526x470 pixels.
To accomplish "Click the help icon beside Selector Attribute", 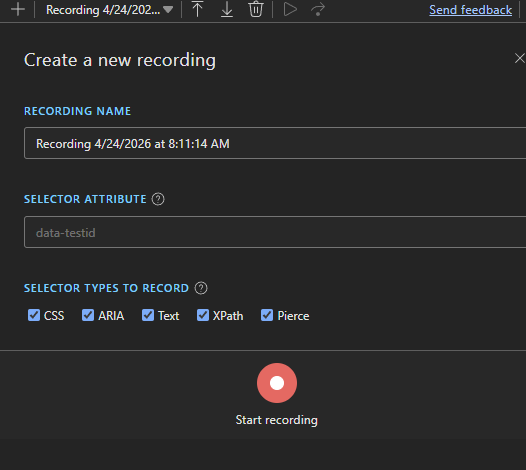I will [158, 199].
